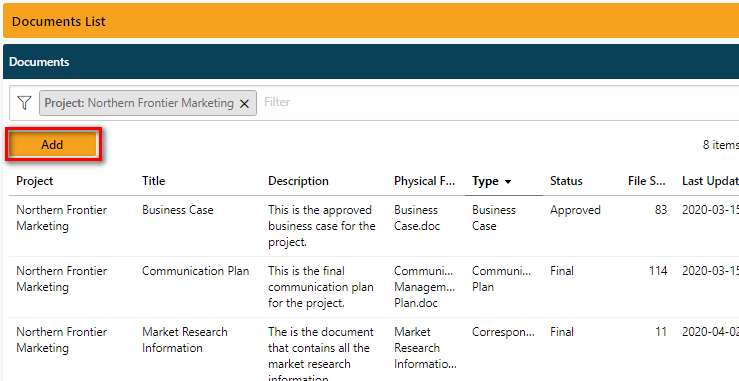Click the Type column header
Image resolution: width=739 pixels, height=381 pixels.
click(x=485, y=182)
